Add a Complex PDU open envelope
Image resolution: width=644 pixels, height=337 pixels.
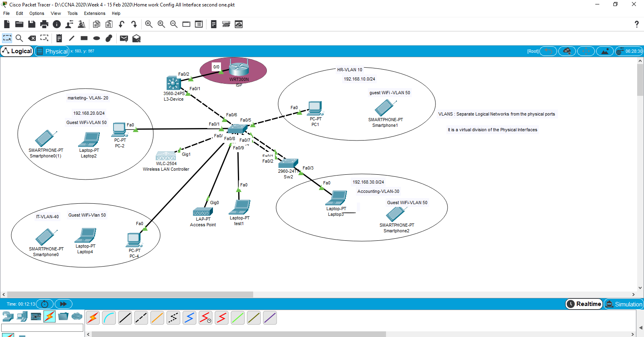pyautogui.click(x=136, y=38)
